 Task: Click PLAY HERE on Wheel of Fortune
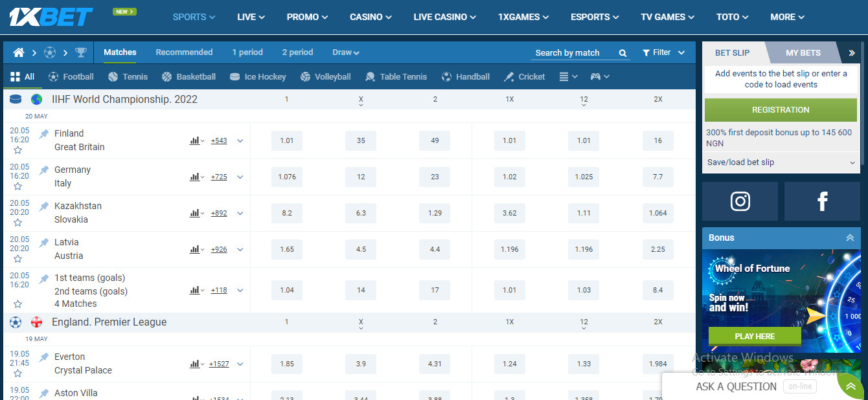coord(755,337)
